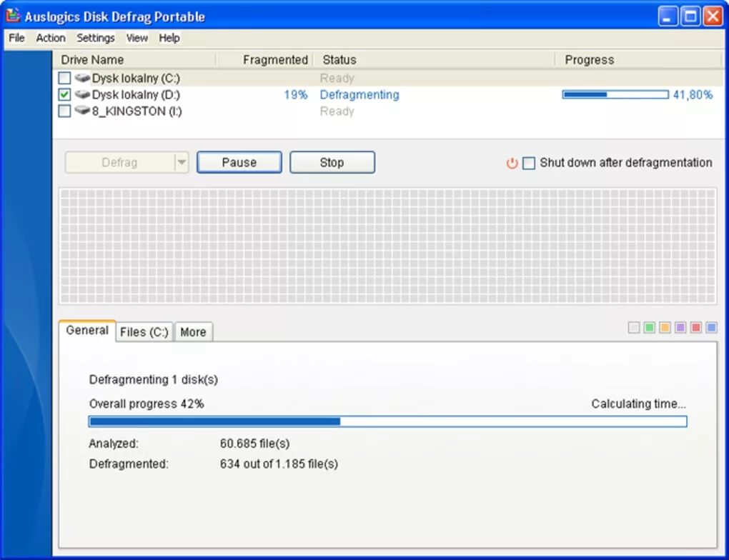Open the Defrag button dropdown arrow
This screenshot has height=560, width=729.
point(182,162)
